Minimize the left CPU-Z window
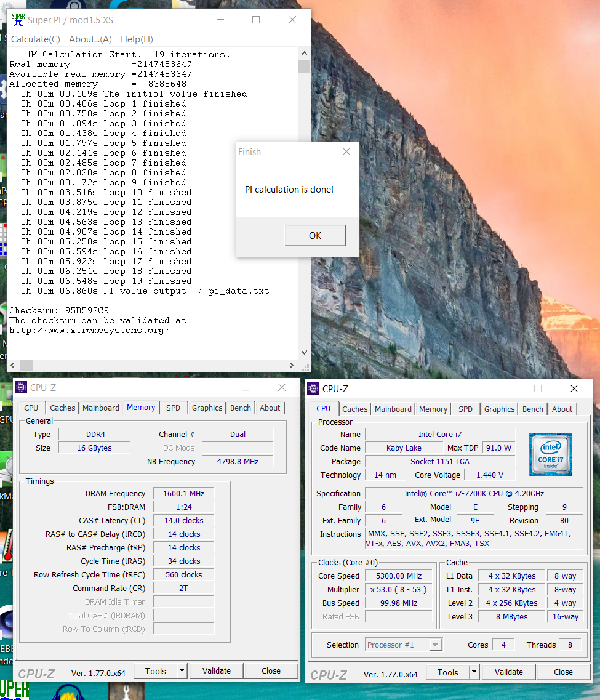The height and width of the screenshot is (700, 600). tap(210, 387)
